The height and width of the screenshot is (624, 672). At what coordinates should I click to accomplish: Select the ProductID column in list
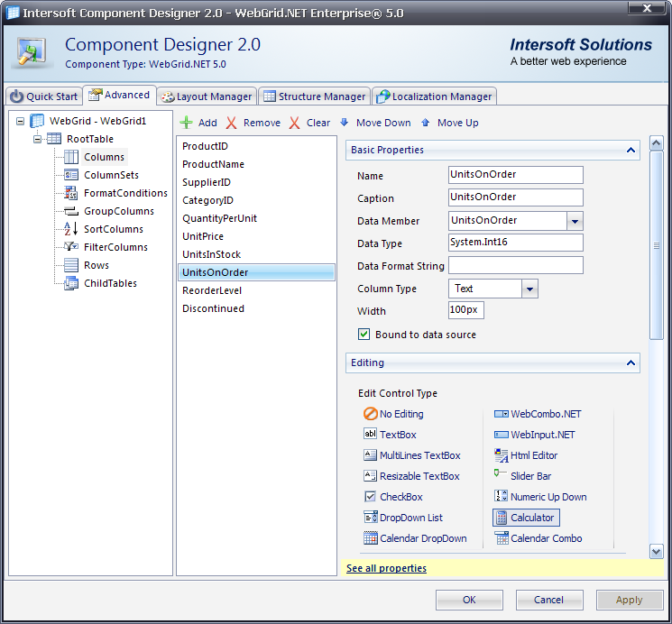pos(256,146)
